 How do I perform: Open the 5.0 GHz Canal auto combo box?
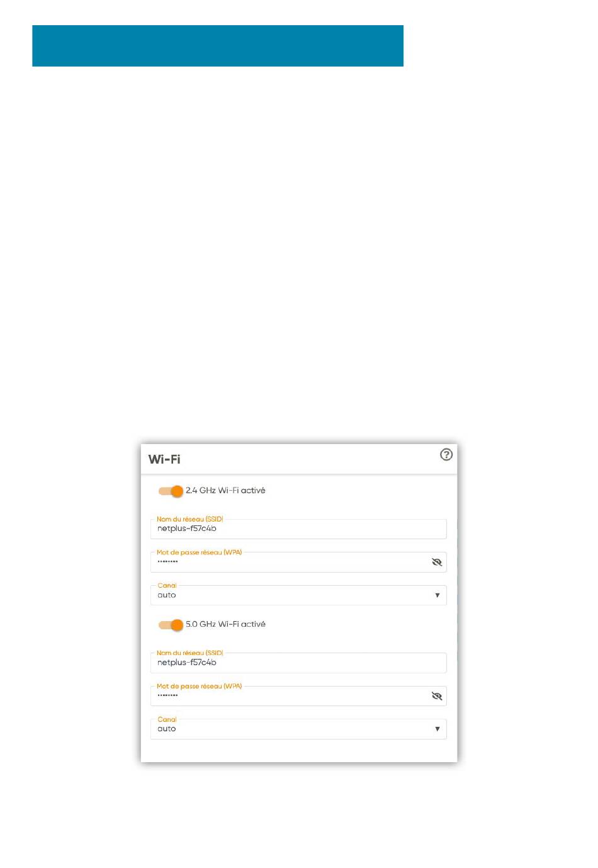pos(298,729)
